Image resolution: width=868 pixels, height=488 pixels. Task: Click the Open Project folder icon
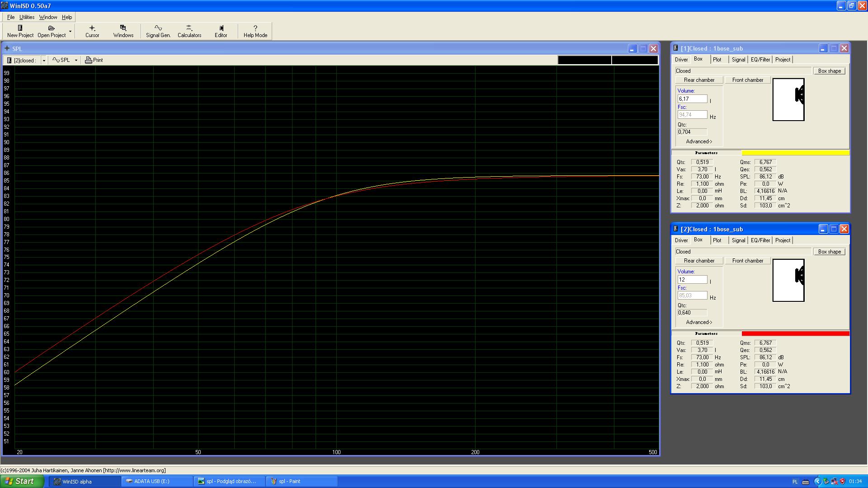click(51, 28)
